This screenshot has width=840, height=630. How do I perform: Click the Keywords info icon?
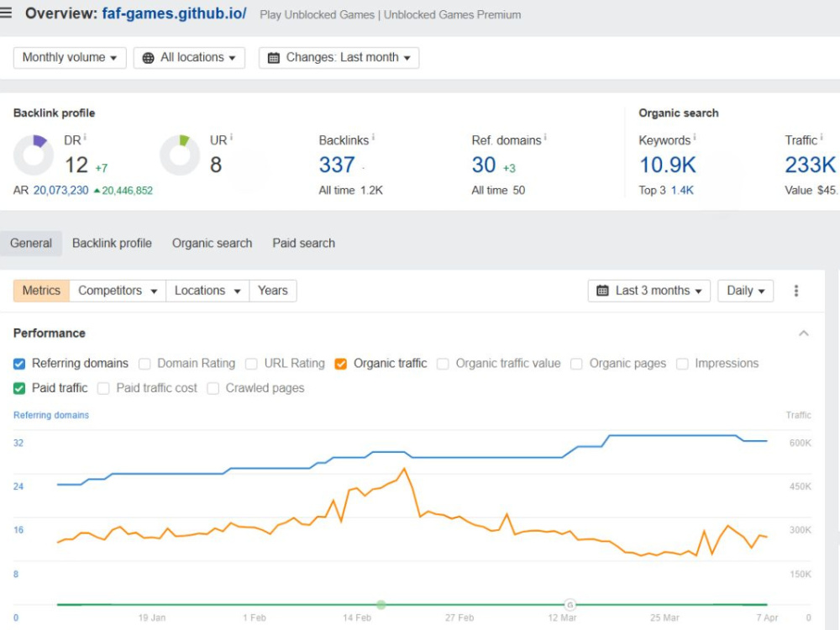coord(695,138)
